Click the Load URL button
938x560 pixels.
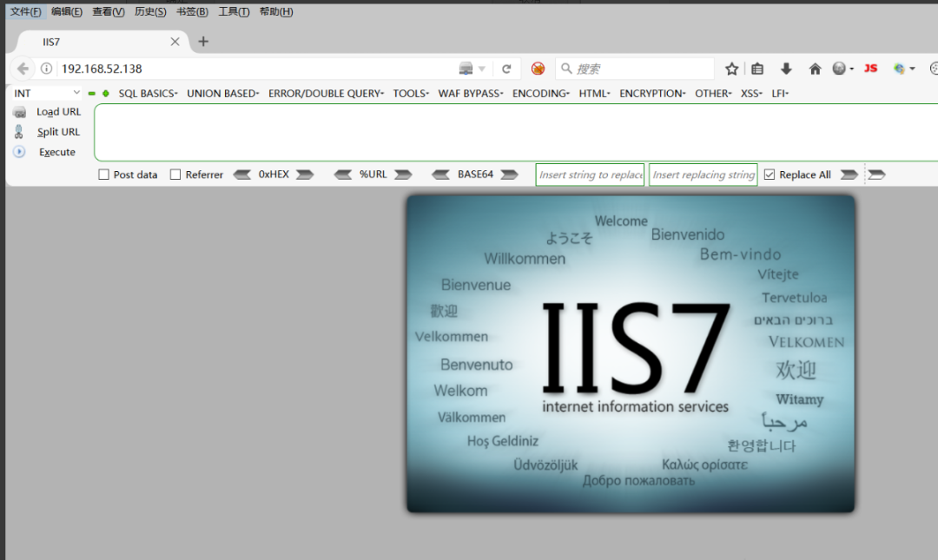point(58,112)
